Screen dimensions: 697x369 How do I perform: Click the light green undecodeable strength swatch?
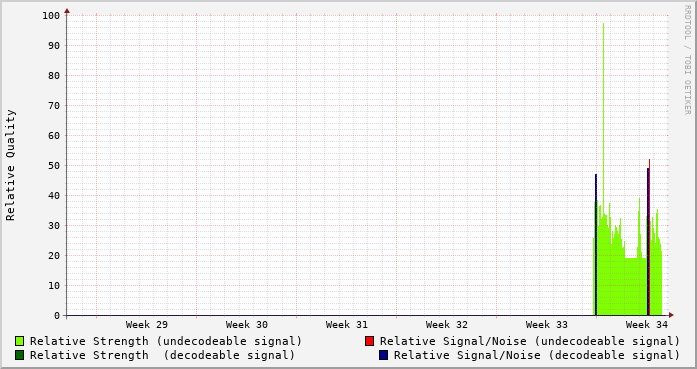(x=19, y=341)
